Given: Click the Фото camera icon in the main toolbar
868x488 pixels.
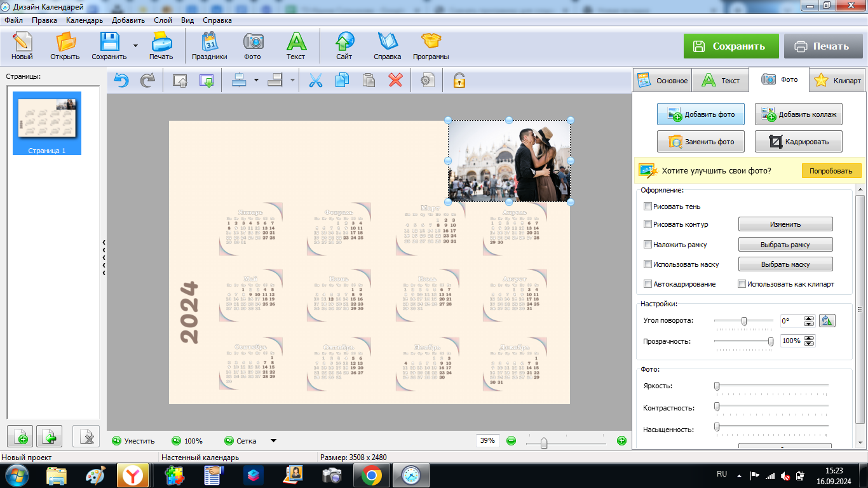Looking at the screenshot, I should (253, 47).
